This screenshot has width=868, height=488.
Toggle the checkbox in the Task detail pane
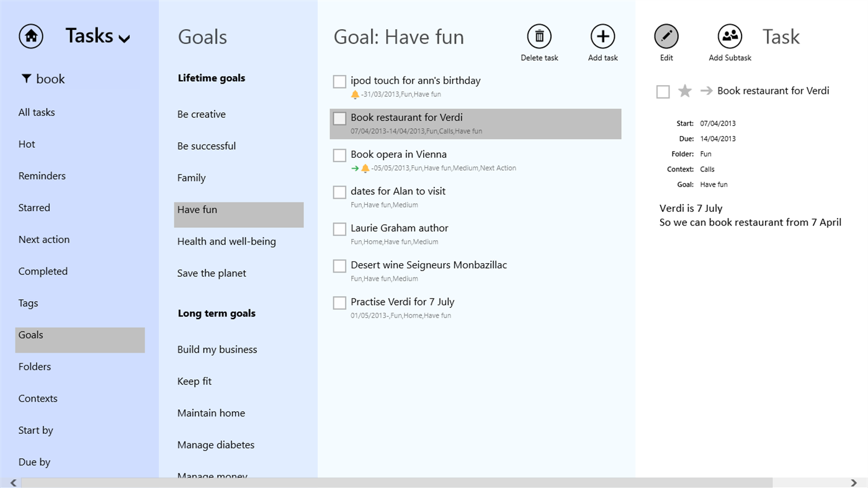pos(663,92)
